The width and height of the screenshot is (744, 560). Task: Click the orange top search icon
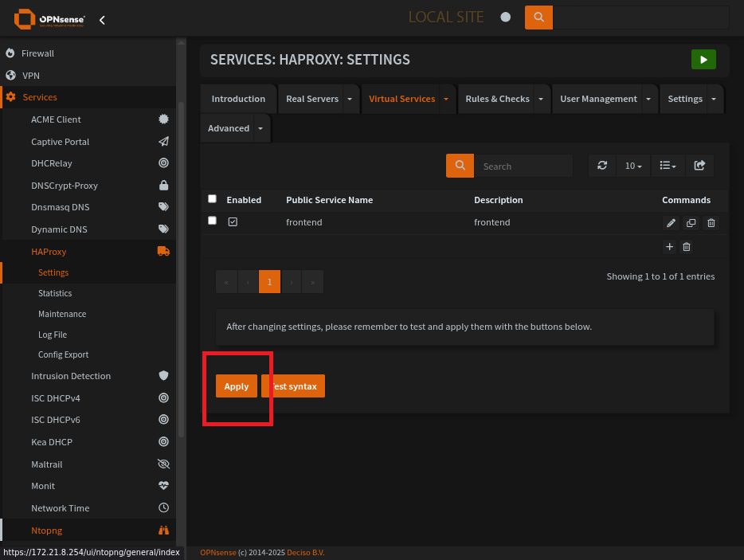click(538, 18)
